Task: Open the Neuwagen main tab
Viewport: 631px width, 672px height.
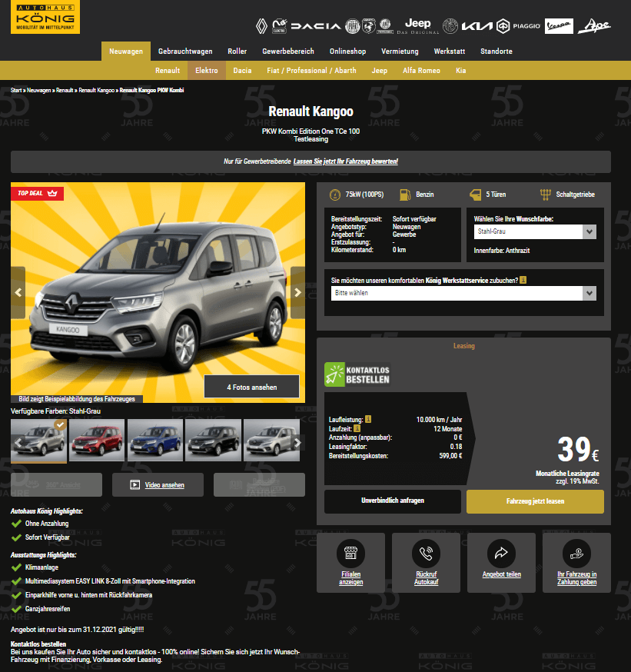Action: click(x=126, y=51)
